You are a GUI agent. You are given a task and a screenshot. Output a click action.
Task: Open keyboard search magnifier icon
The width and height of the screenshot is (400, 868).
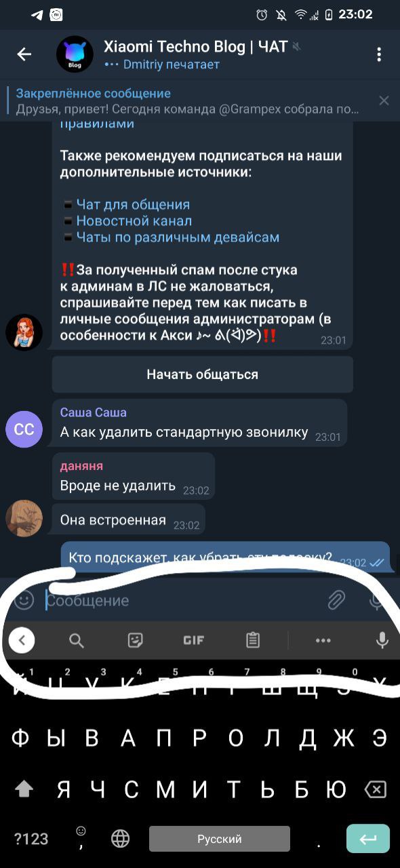click(77, 640)
